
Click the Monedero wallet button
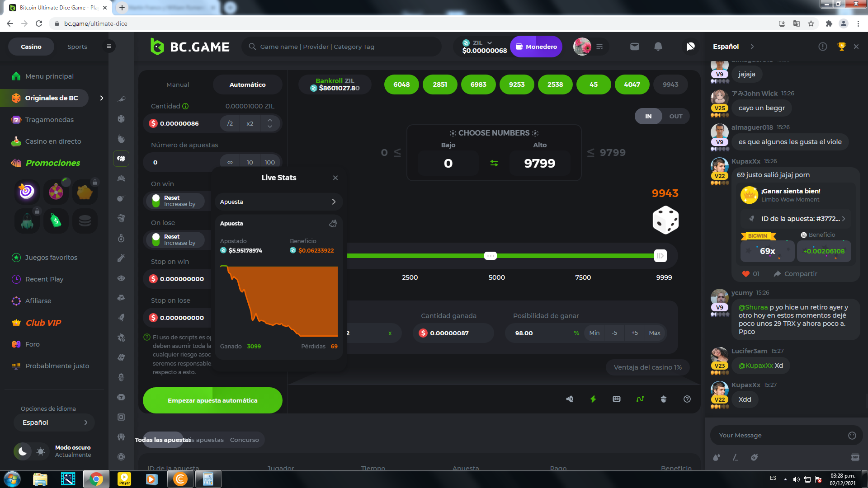(x=536, y=47)
